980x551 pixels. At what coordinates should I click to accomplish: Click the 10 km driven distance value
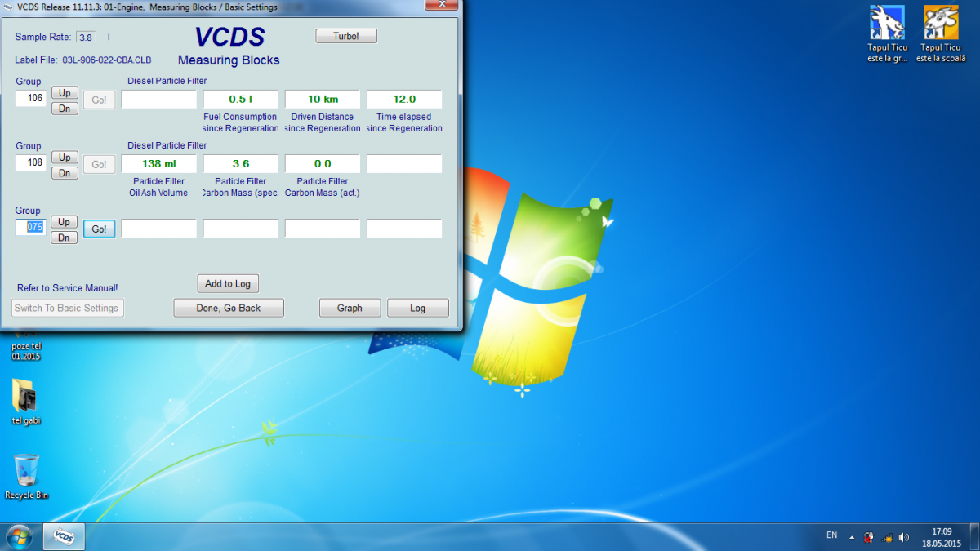click(x=323, y=99)
